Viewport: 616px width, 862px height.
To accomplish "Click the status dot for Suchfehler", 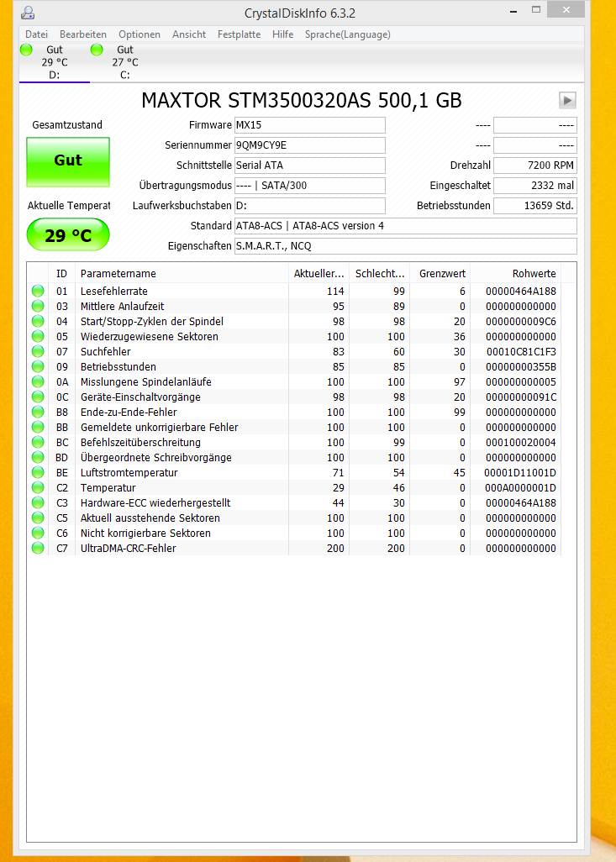I will pos(38,351).
